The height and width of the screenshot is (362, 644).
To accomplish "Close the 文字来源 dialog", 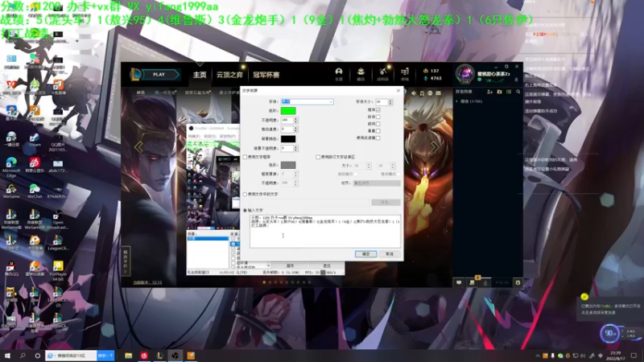I will (398, 90).
